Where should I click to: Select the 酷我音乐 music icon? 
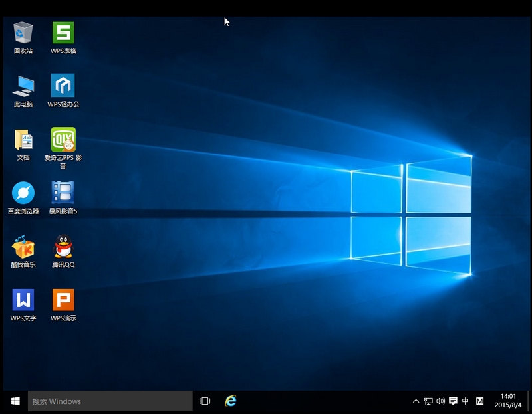[x=23, y=247]
